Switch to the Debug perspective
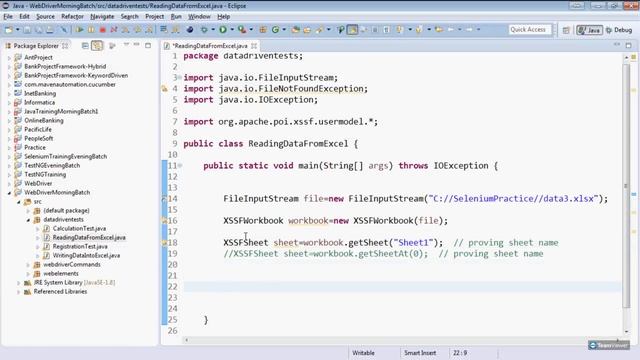 [619, 30]
